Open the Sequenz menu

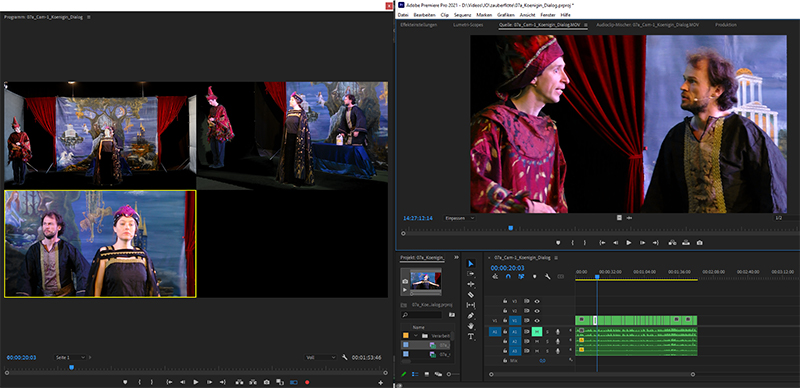464,15
